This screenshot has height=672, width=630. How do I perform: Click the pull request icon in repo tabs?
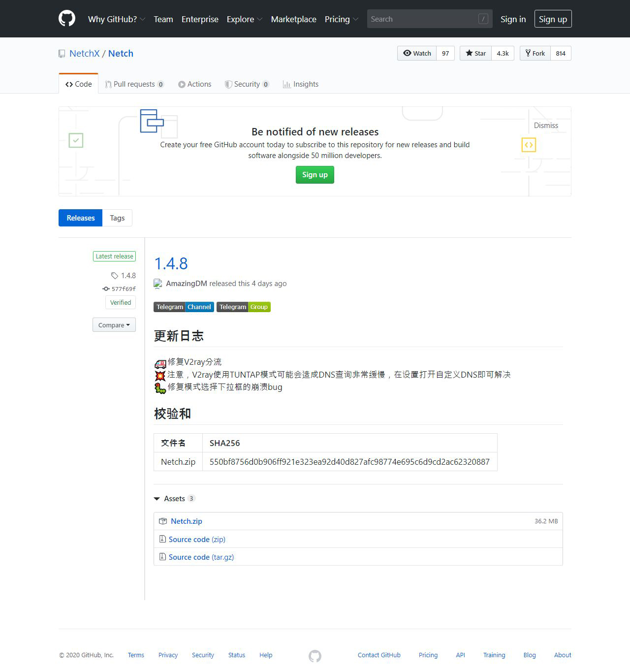click(x=108, y=84)
